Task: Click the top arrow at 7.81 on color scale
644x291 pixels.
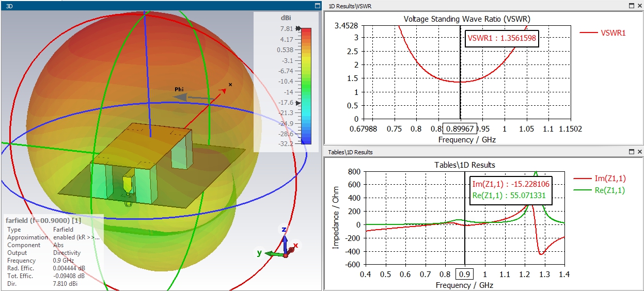Action: 298,29
